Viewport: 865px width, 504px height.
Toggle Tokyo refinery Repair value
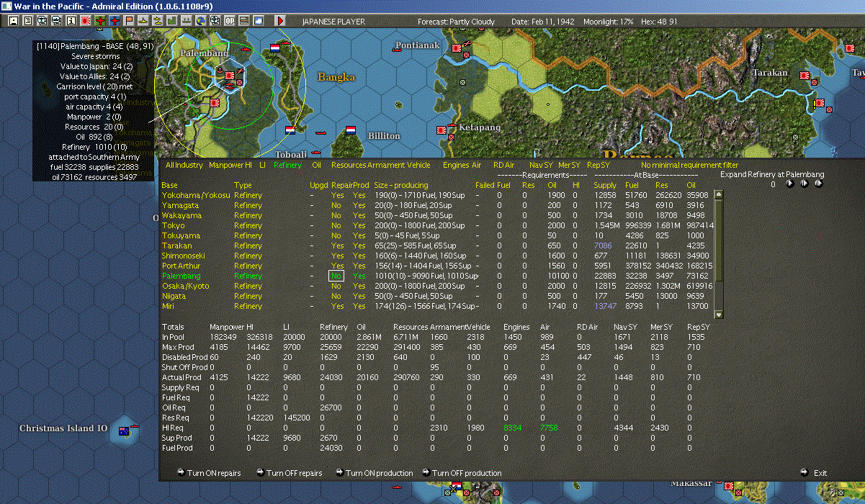(x=336, y=225)
